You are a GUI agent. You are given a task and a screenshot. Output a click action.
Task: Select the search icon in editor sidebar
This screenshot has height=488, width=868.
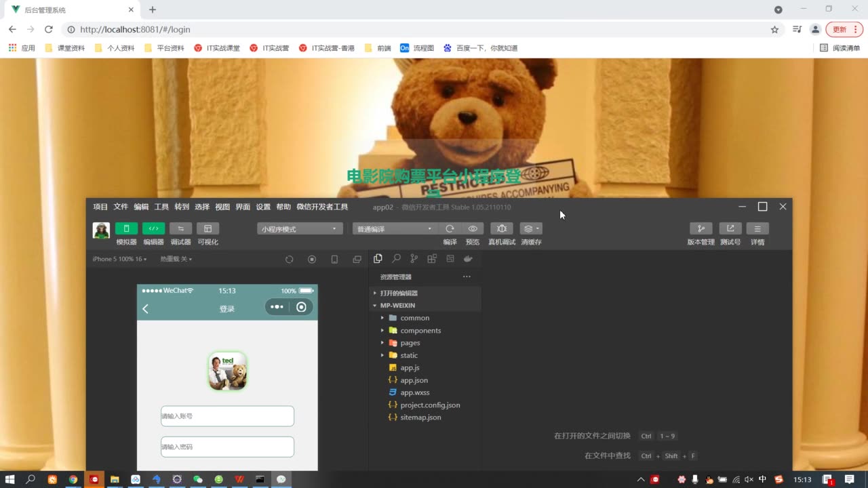[x=396, y=258]
